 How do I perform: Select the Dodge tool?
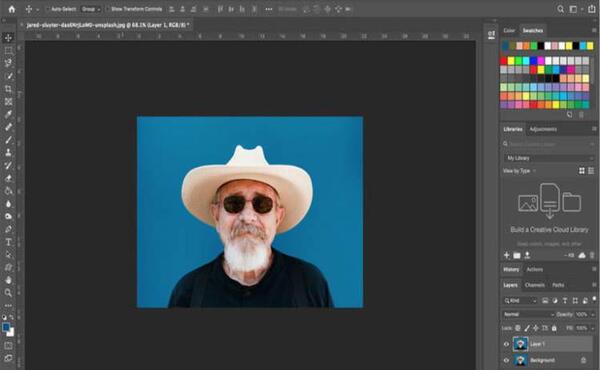point(8,216)
